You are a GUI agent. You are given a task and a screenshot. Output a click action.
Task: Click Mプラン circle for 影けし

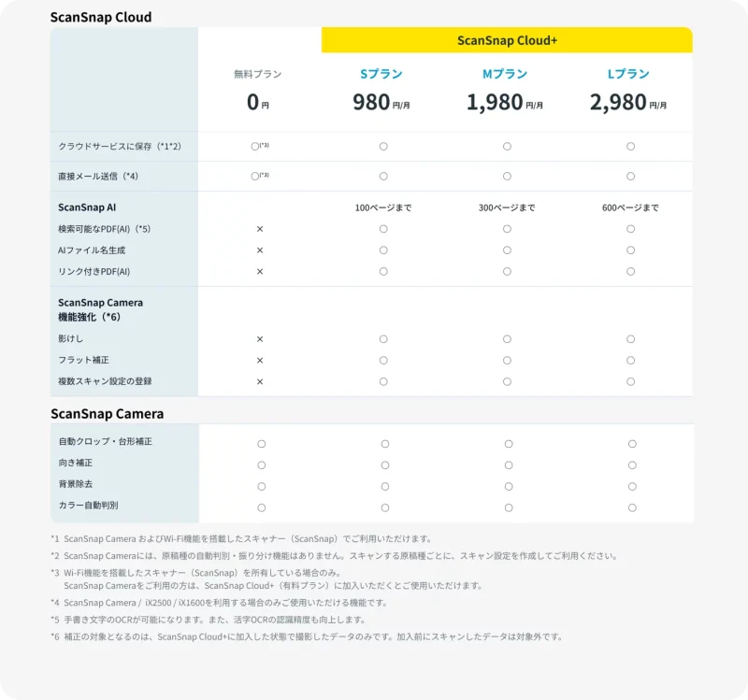pyautogui.click(x=507, y=339)
